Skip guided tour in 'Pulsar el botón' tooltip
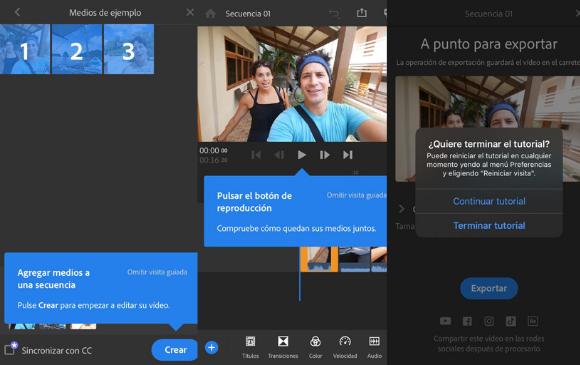This screenshot has width=580, height=365. [x=357, y=195]
